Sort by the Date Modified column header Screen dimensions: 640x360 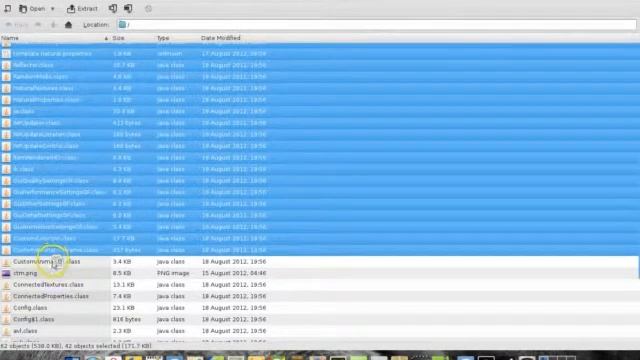click(220, 38)
